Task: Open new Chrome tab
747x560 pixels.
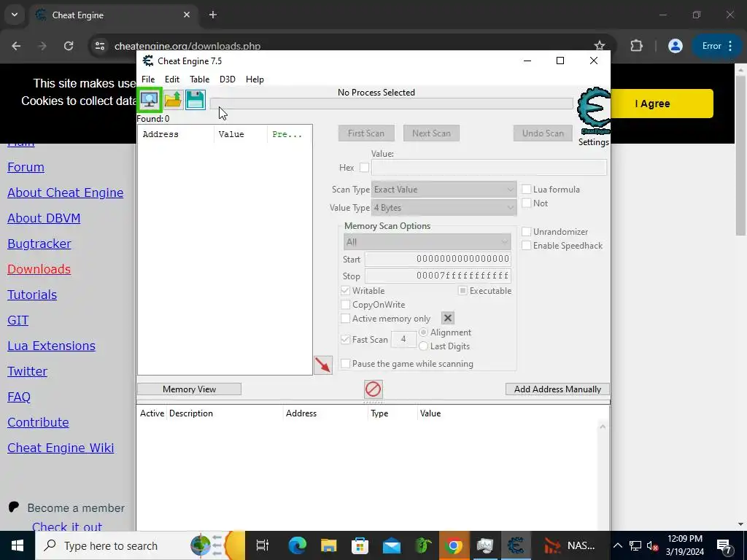Action: pyautogui.click(x=213, y=15)
